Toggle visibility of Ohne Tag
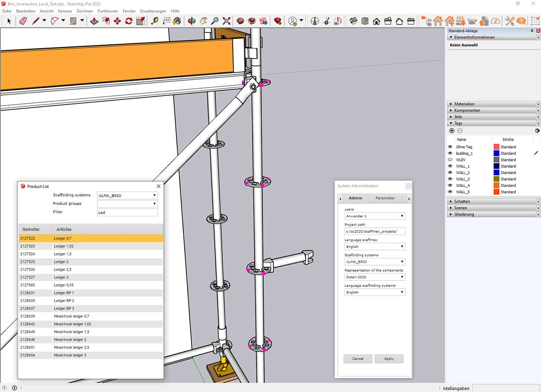Viewport: 541px width, 392px height. [x=450, y=147]
